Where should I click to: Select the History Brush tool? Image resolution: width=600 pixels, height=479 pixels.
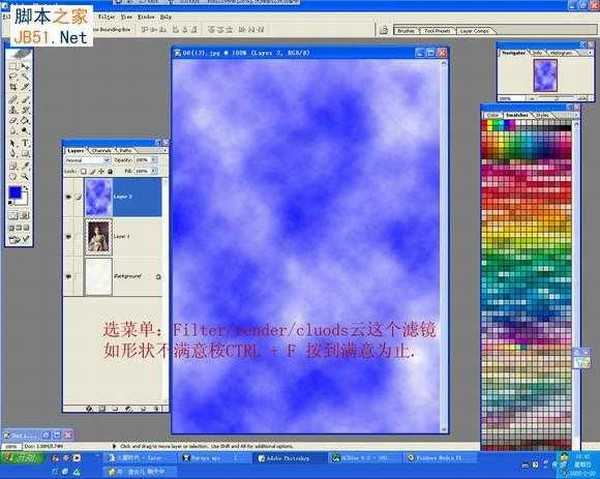click(25, 110)
